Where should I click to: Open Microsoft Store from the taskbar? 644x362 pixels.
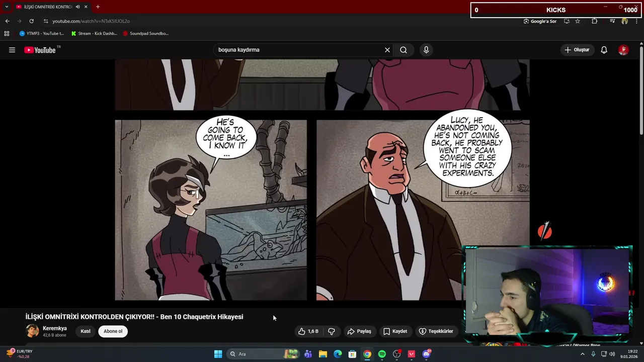point(352,354)
